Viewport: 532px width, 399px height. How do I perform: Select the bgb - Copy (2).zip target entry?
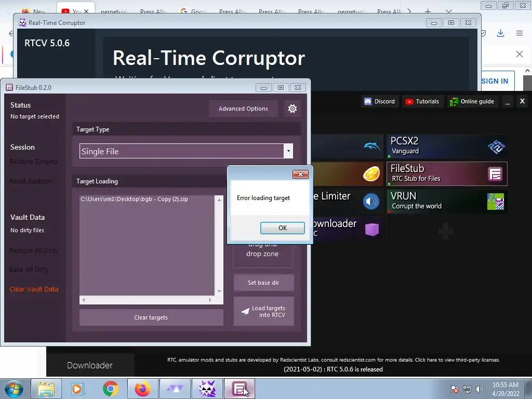click(135, 199)
